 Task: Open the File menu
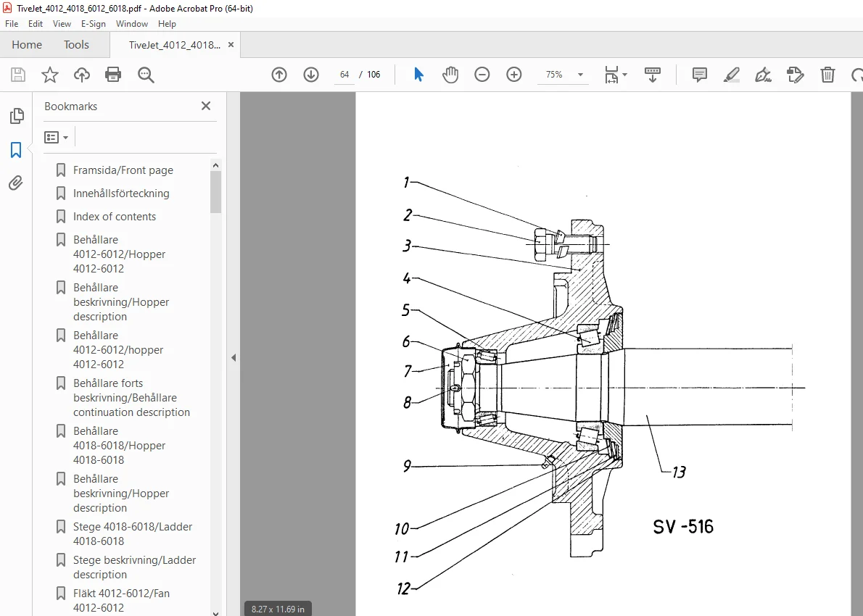[x=12, y=24]
